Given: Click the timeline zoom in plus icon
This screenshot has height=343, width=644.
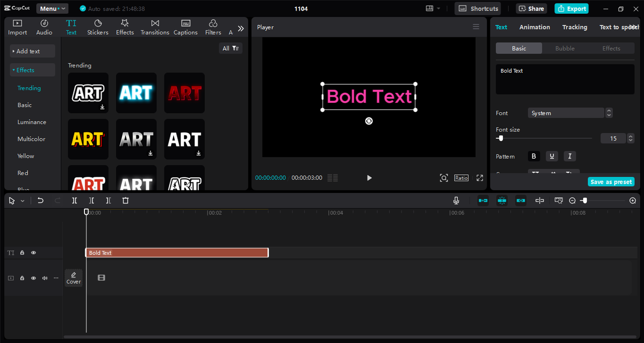Looking at the screenshot, I should pos(633,200).
